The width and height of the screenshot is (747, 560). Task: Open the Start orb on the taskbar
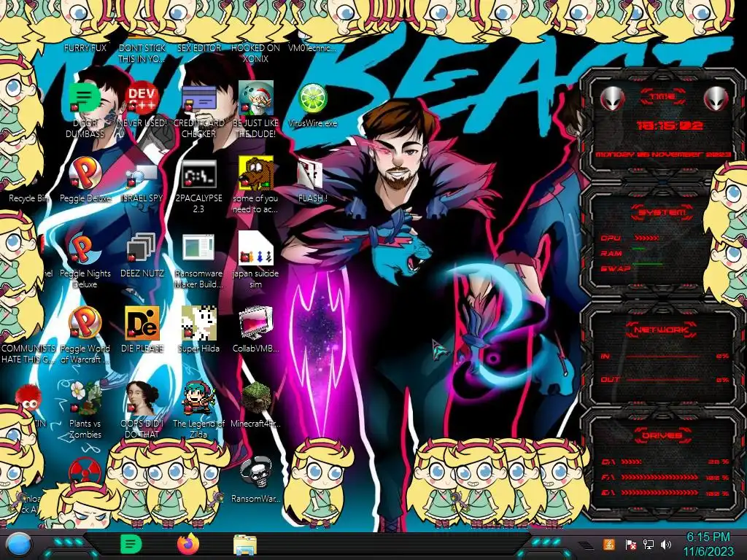coord(18,545)
